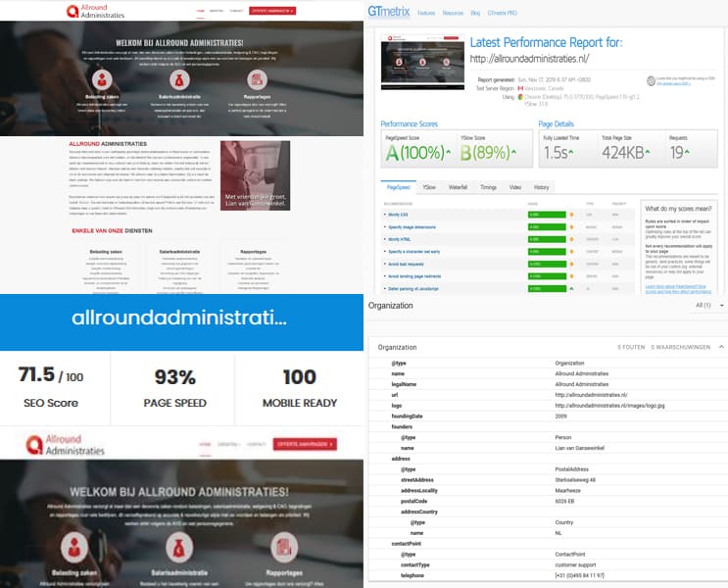The width and height of the screenshot is (728, 588).
Task: Click the 93% PAGE SPEED value
Action: coord(175,377)
